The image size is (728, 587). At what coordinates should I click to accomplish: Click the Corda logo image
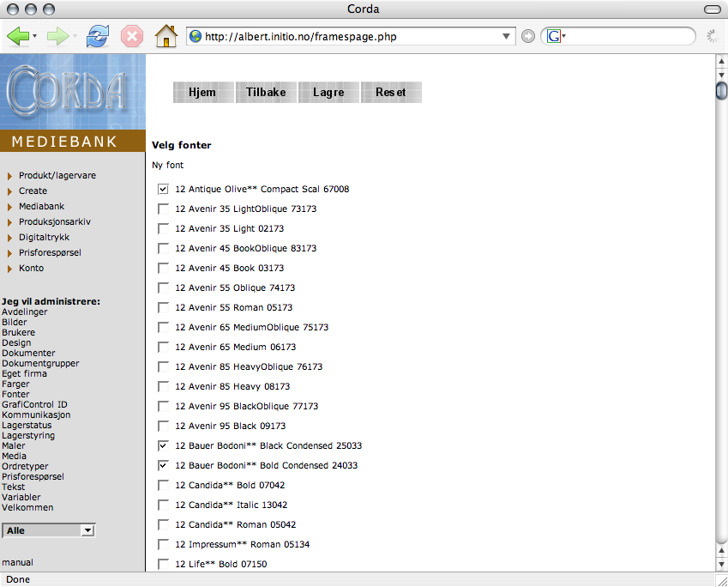coord(68,90)
